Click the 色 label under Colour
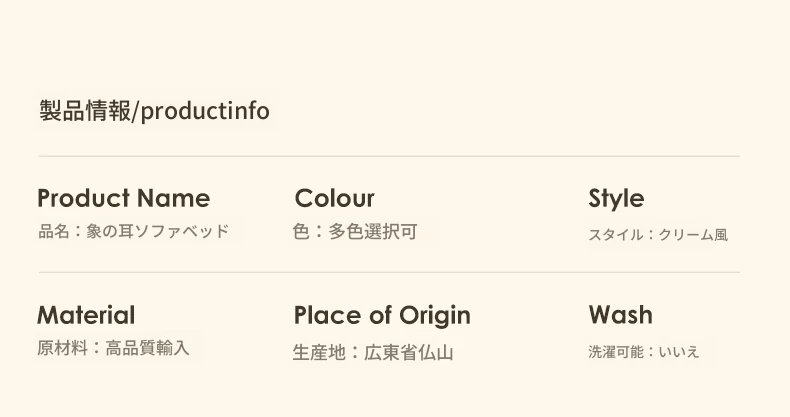This screenshot has height=417, width=790. pos(300,232)
